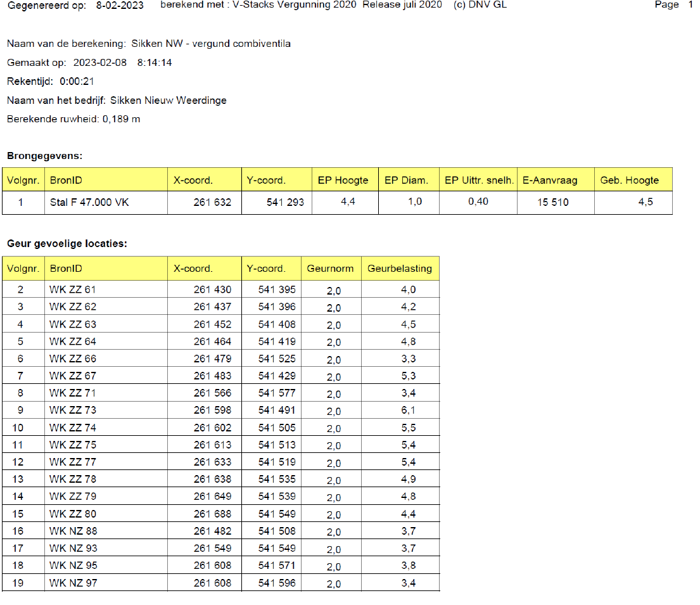Click the 'Gegenereerd op: 8-02-2023' header text
The height and width of the screenshot is (605, 700).
[x=75, y=5]
